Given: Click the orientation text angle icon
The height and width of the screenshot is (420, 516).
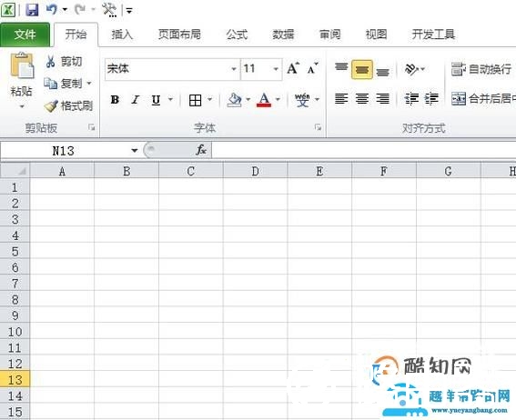Looking at the screenshot, I should [x=411, y=69].
